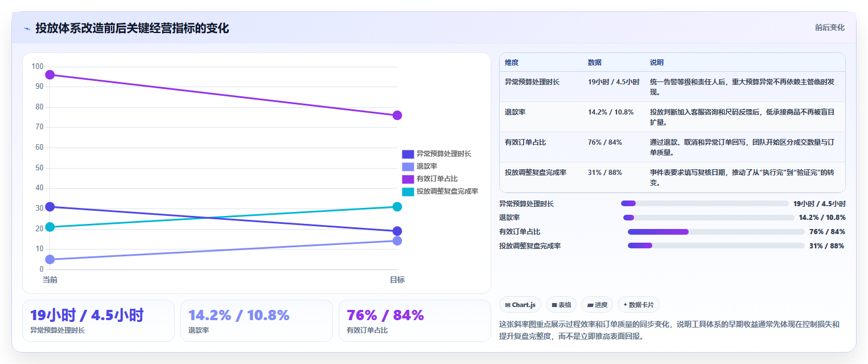This screenshot has height=364, width=868.
Task: Click the description starting 事件表要求填写复核日期
Action: [x=742, y=178]
